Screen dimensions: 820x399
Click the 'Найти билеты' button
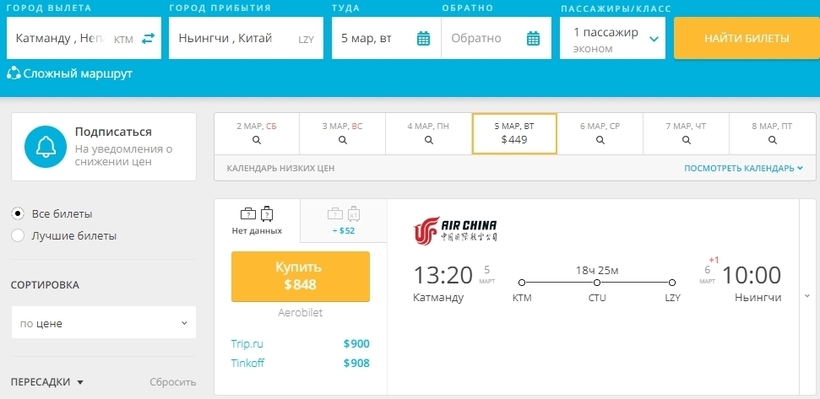(747, 39)
